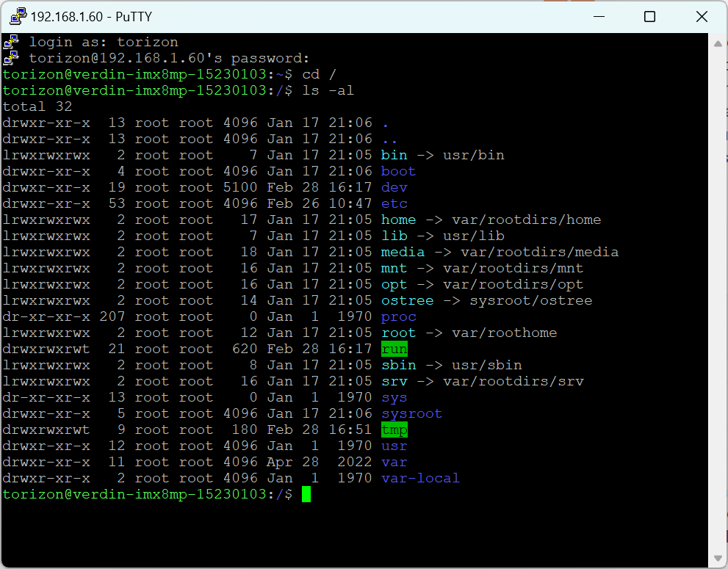The height and width of the screenshot is (569, 728).
Task: Click the "root" symlink name in the listing
Action: click(x=398, y=333)
